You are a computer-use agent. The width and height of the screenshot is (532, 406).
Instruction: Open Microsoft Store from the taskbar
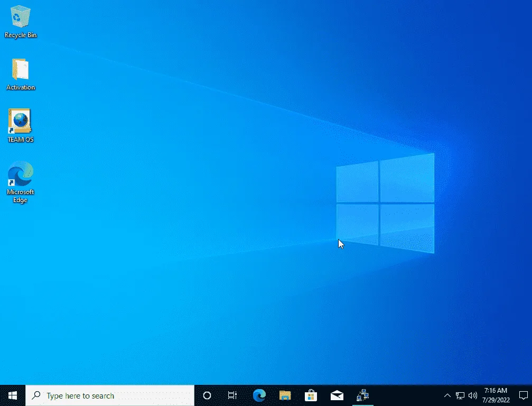point(311,395)
